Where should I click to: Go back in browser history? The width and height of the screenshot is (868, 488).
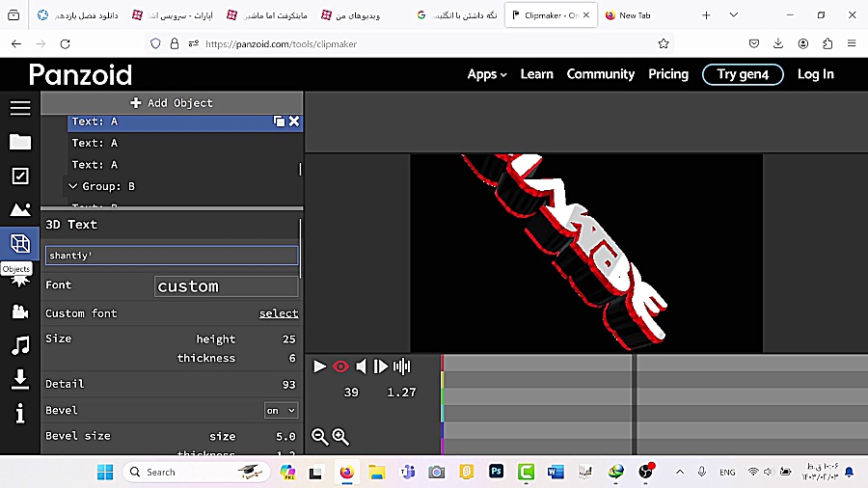click(x=16, y=43)
